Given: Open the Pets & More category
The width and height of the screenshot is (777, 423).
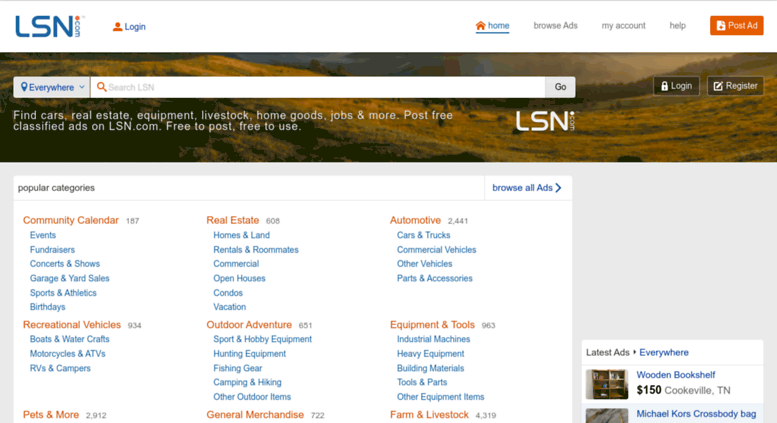Looking at the screenshot, I should tap(51, 415).
